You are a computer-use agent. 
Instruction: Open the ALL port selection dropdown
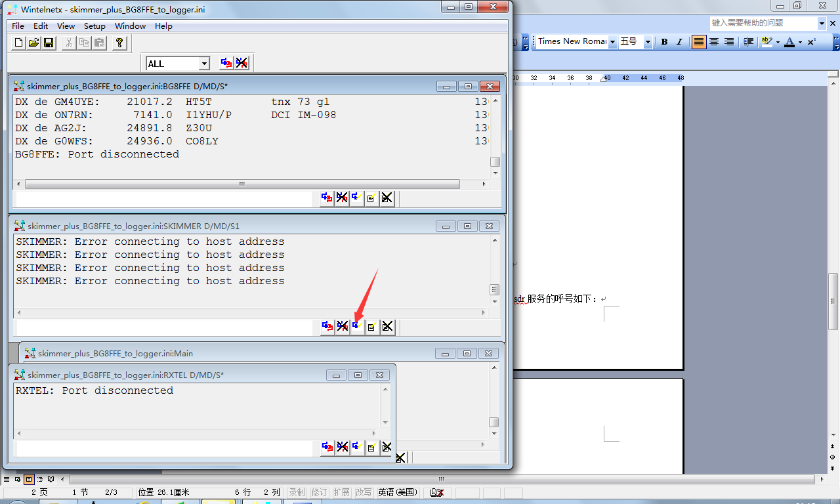pos(204,64)
